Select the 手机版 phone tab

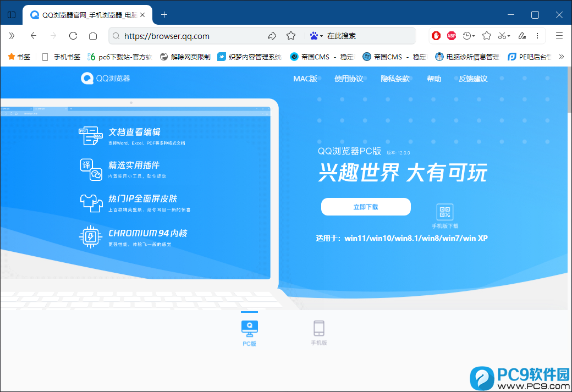(x=319, y=333)
